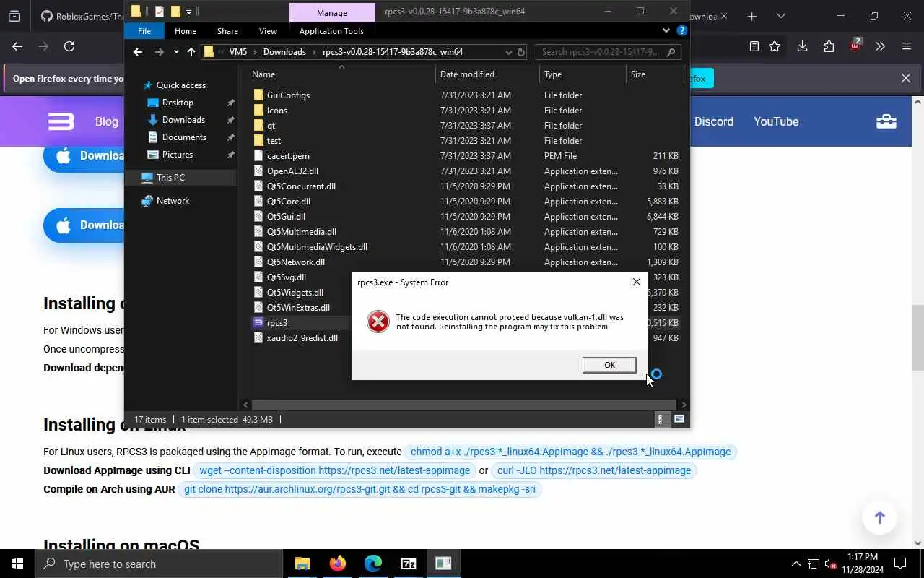
Task: Select the Qt5Concurrent.dll file
Action: (x=301, y=186)
